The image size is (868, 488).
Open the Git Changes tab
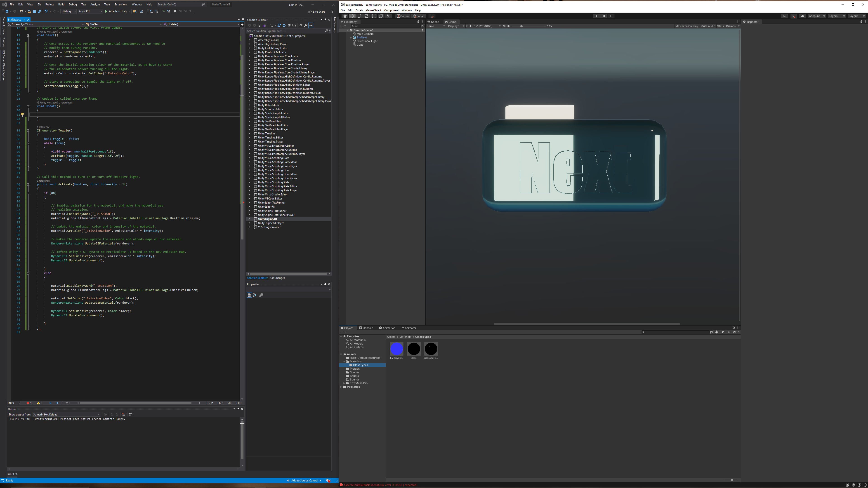(277, 278)
